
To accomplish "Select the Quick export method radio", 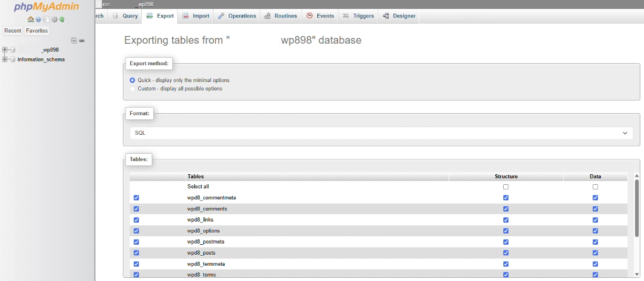I will (x=132, y=81).
